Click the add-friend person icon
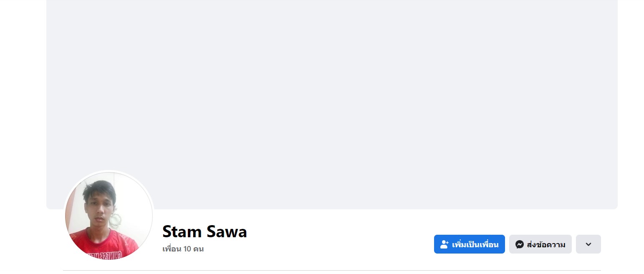This screenshot has height=274, width=644. click(444, 244)
